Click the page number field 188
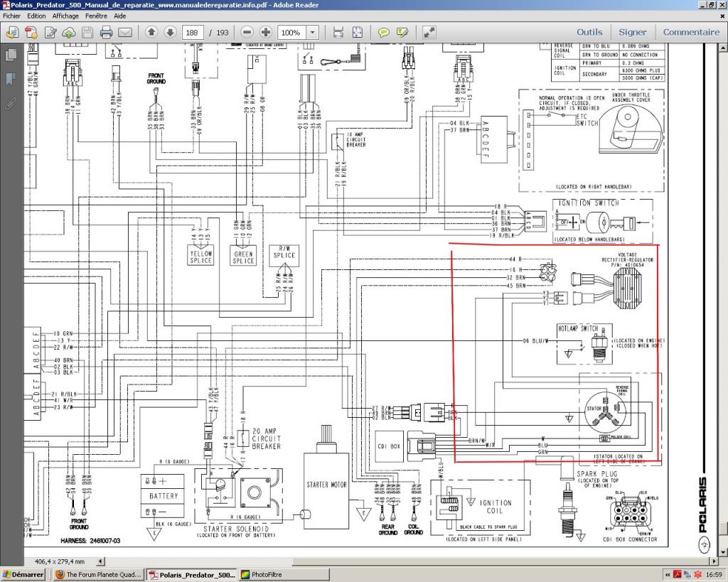The width and height of the screenshot is (728, 582). 192,33
